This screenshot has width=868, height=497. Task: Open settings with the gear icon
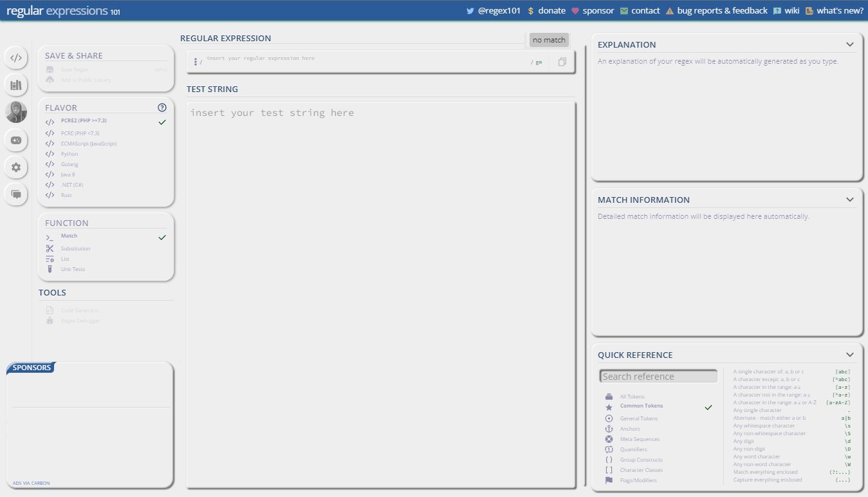(16, 167)
